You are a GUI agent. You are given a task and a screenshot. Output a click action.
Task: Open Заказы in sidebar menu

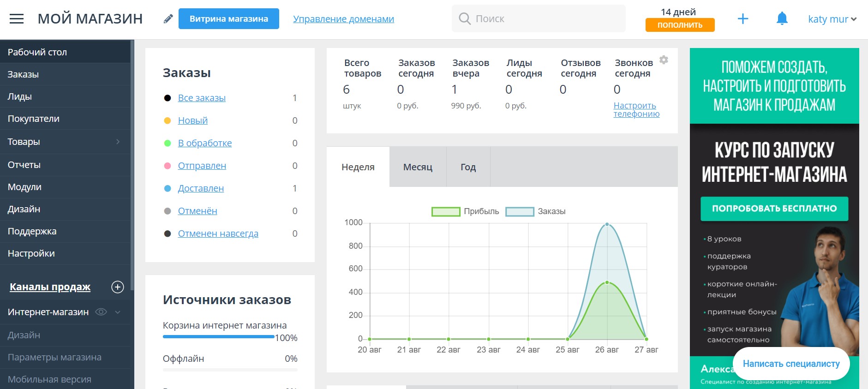click(65, 74)
